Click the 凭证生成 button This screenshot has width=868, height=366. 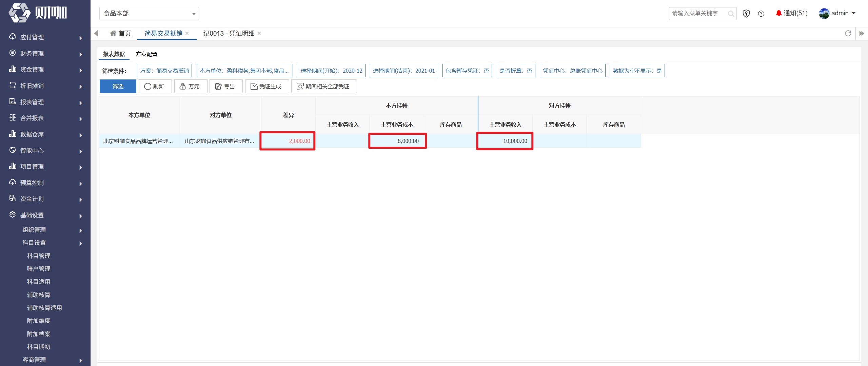(x=267, y=87)
